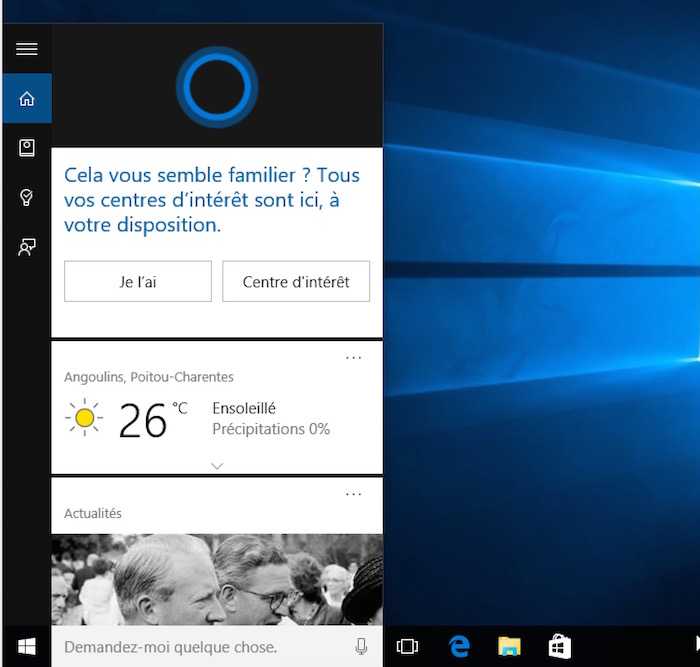Open Cortana Reminders lightbulb icon
Viewport: 700px width, 667px height.
(26, 198)
